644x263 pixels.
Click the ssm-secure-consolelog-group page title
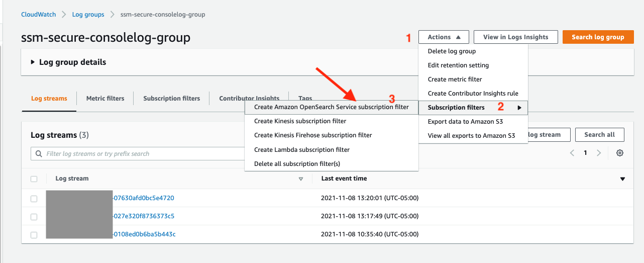point(106,38)
